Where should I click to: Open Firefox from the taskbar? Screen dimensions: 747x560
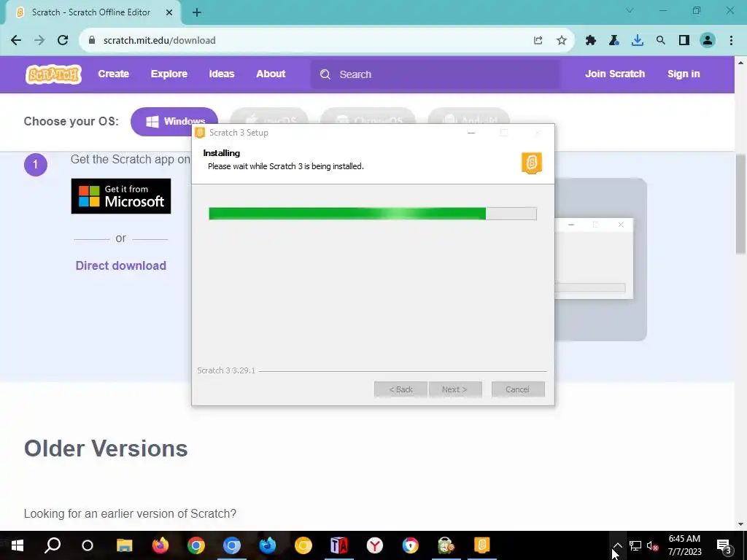click(160, 545)
